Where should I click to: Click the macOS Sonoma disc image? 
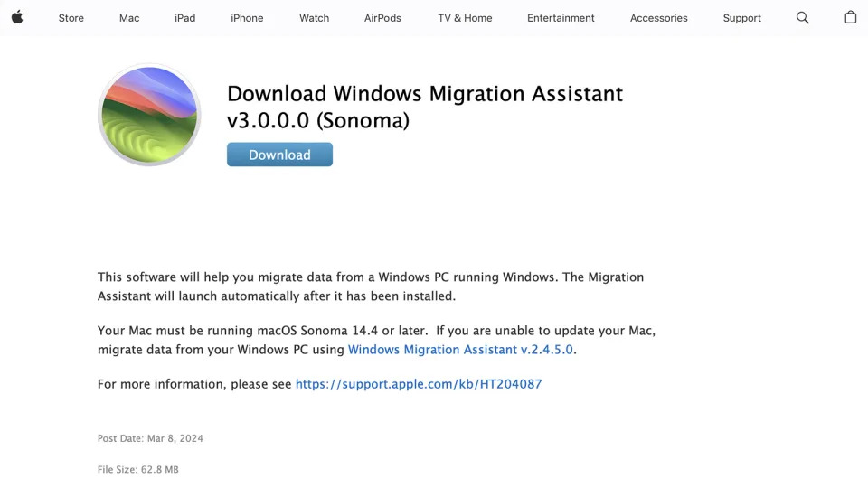tap(149, 115)
